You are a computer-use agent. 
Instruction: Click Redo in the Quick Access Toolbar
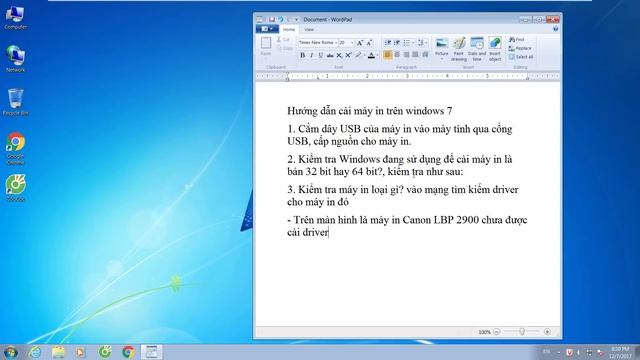tap(289, 19)
